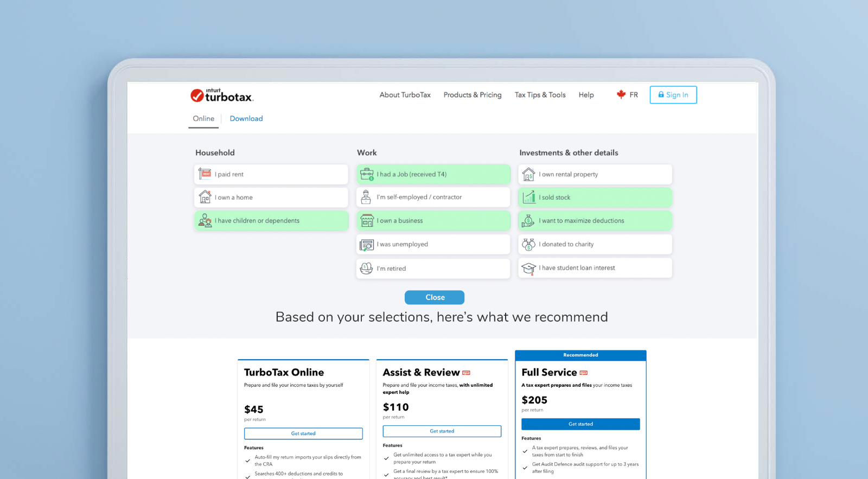
Task: Switch to the Online tab
Action: 203,119
